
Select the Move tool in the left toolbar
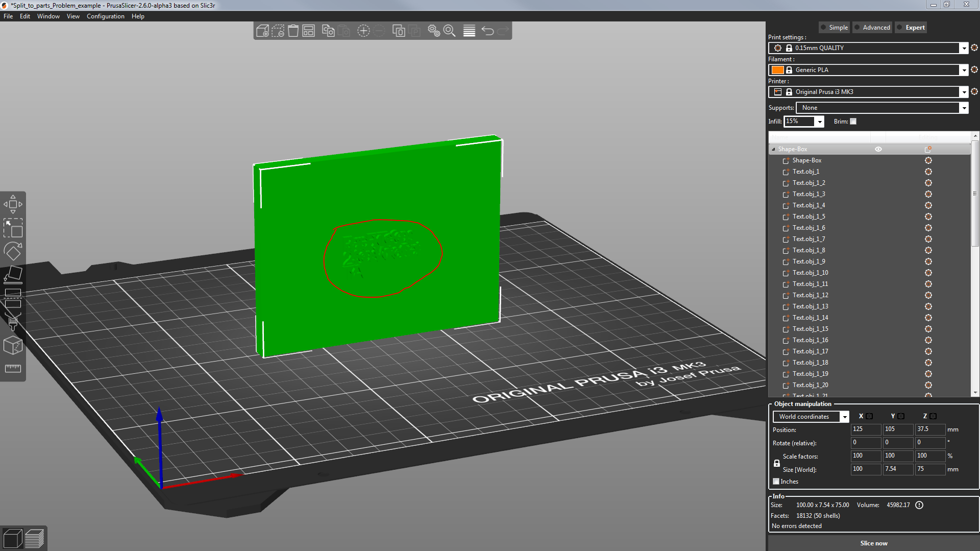[x=13, y=204]
